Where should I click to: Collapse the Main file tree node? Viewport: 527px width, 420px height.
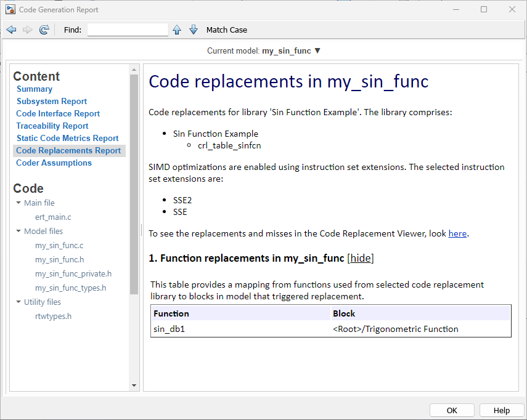click(18, 203)
